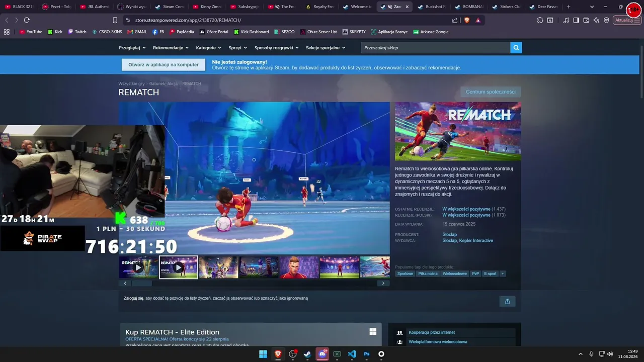This screenshot has height=362, width=644.
Task: Go back using the browser back arrow
Action: click(7, 20)
